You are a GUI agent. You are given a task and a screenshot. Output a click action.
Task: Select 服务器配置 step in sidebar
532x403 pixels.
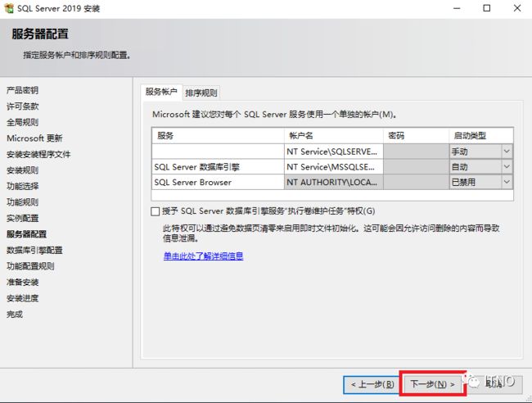click(x=26, y=234)
